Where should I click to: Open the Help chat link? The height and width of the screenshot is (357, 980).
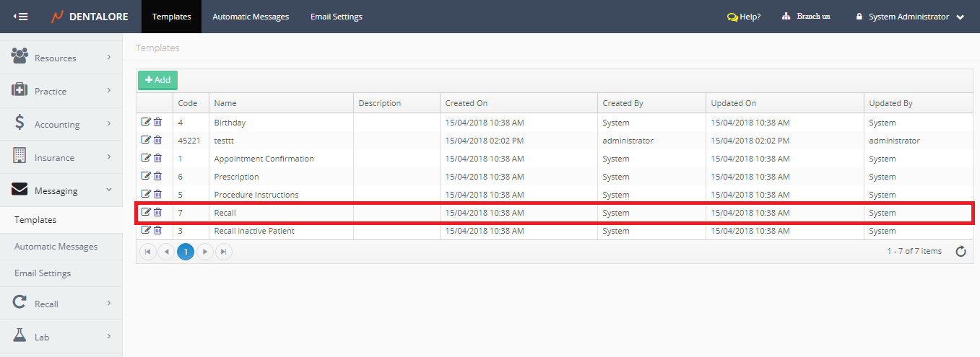coord(744,17)
